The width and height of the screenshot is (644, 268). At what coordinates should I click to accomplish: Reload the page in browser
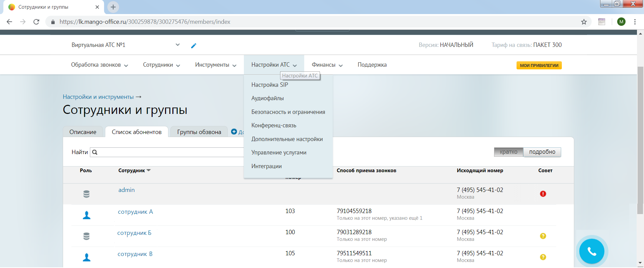(x=36, y=22)
